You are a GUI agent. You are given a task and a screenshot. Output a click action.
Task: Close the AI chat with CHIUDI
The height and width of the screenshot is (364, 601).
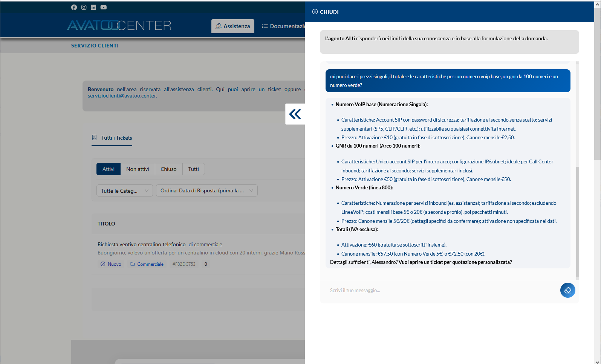pos(326,12)
